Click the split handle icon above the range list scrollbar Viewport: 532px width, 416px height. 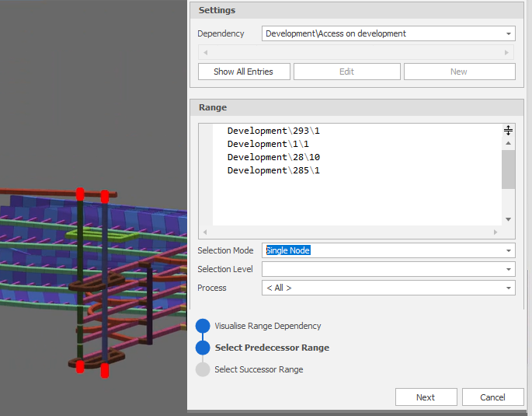click(x=508, y=131)
